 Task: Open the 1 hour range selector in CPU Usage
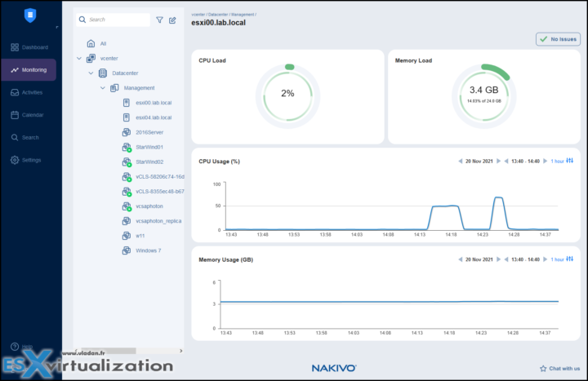pos(557,161)
